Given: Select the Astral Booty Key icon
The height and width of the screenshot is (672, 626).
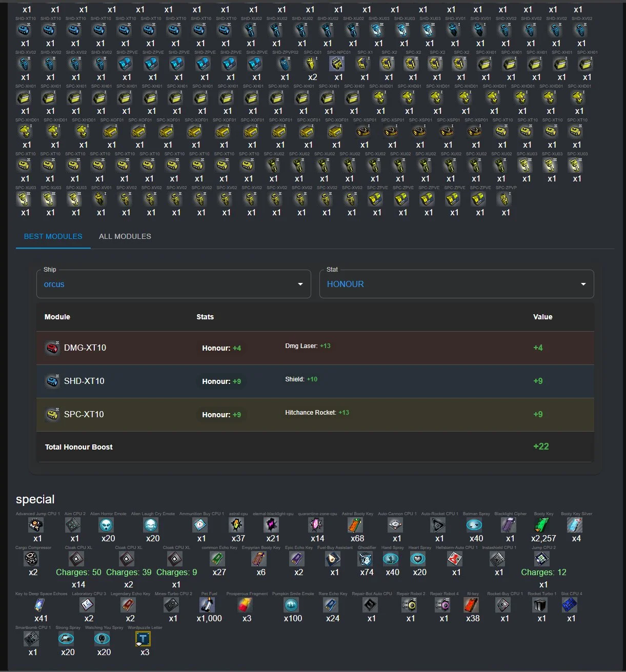Looking at the screenshot, I should pos(355,525).
